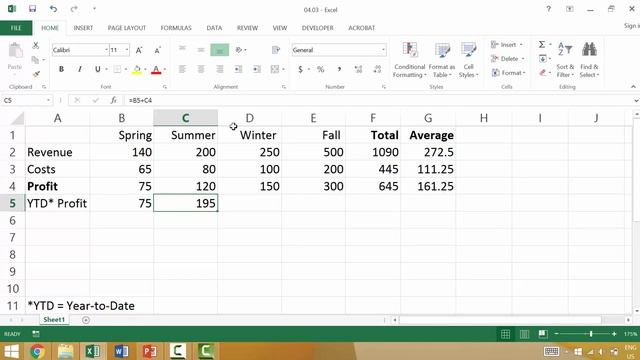
Task: Toggle Italic formatting
Action: click(80, 69)
